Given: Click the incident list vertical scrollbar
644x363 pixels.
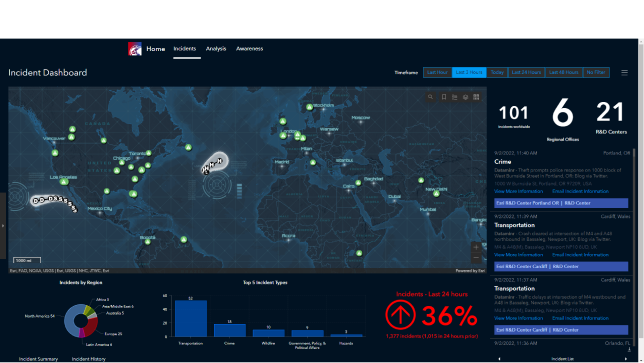Looking at the screenshot, I should click(x=634, y=246).
